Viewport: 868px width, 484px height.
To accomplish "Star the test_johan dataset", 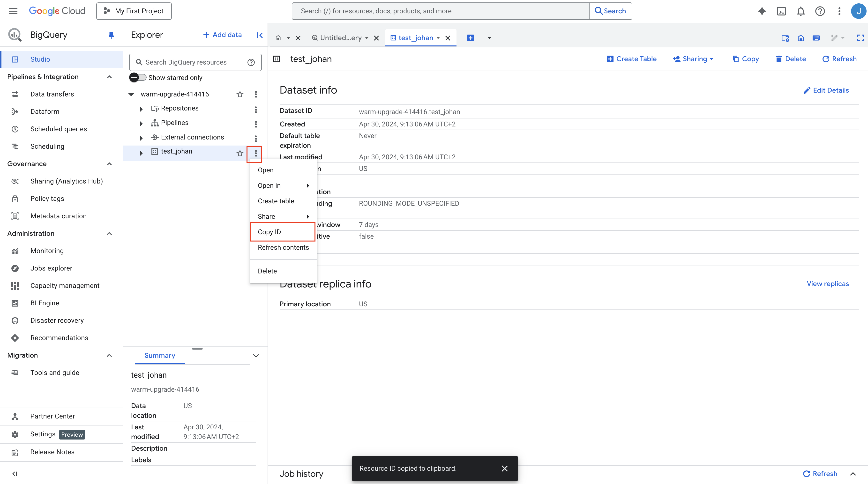I will [x=240, y=154].
